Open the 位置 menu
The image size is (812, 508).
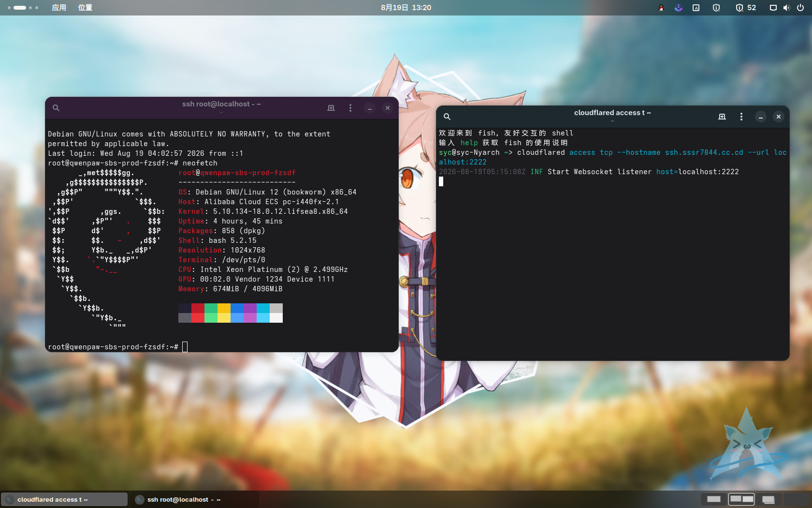(x=85, y=8)
